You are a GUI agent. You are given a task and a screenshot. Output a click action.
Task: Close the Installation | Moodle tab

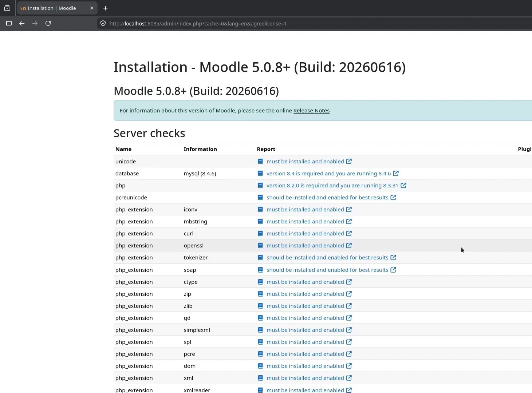point(92,8)
